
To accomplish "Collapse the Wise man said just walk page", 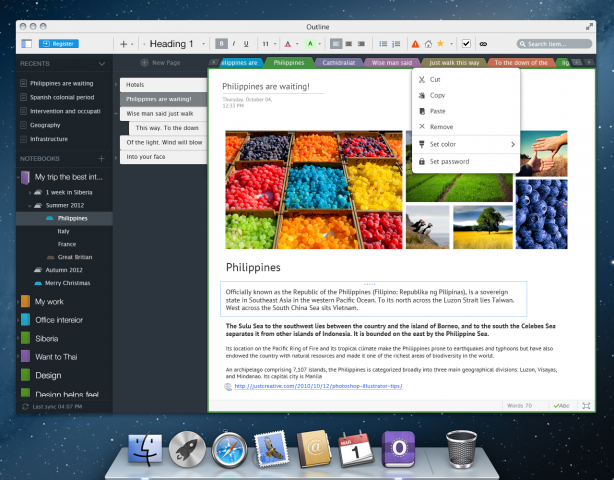I will coord(116,114).
